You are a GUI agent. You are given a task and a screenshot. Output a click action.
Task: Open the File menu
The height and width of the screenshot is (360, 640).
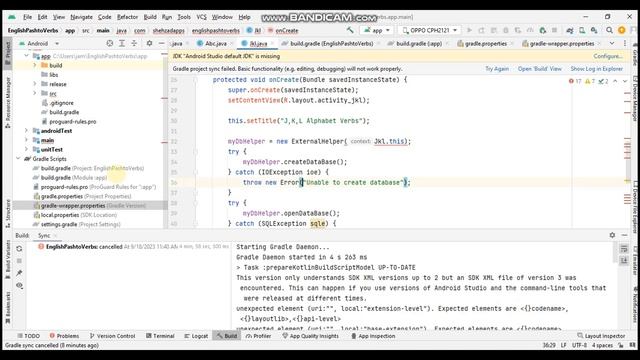[27, 17]
